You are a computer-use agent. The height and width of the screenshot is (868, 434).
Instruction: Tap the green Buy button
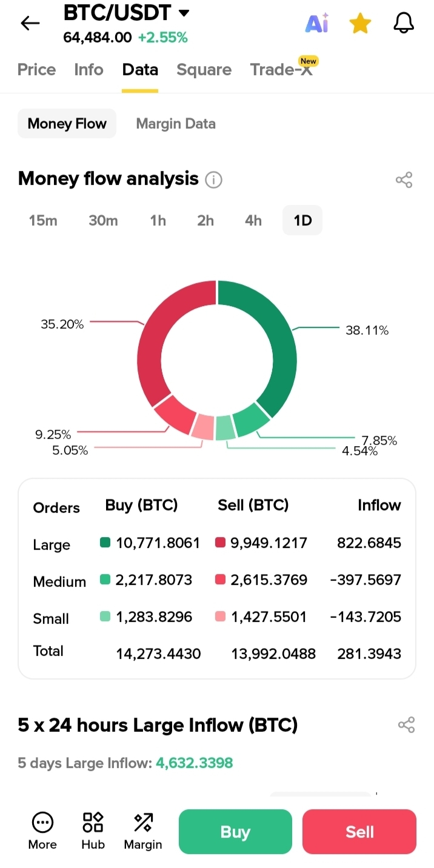tap(235, 832)
